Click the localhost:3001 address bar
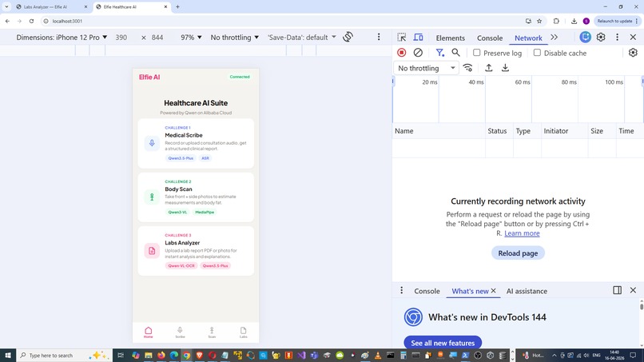644x362 pixels. [x=284, y=21]
